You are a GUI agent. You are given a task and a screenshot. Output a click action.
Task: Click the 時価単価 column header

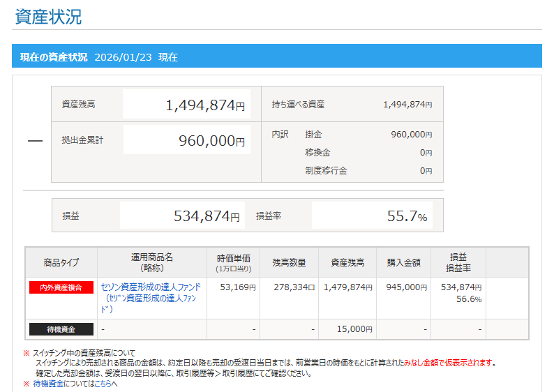(233, 262)
